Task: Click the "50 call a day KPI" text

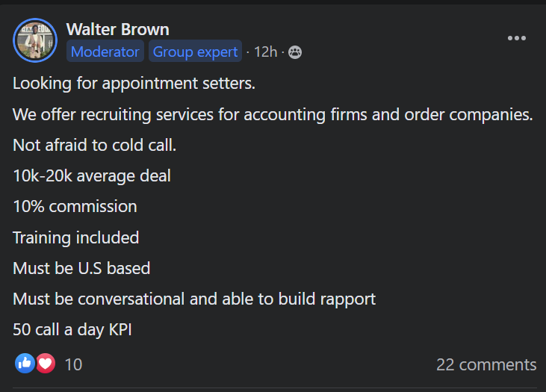Action: coord(72,329)
